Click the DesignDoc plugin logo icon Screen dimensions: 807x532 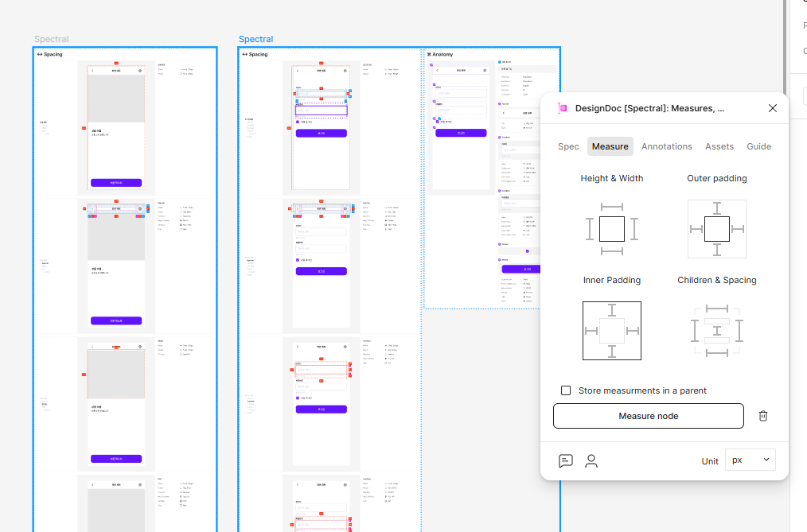tap(563, 108)
